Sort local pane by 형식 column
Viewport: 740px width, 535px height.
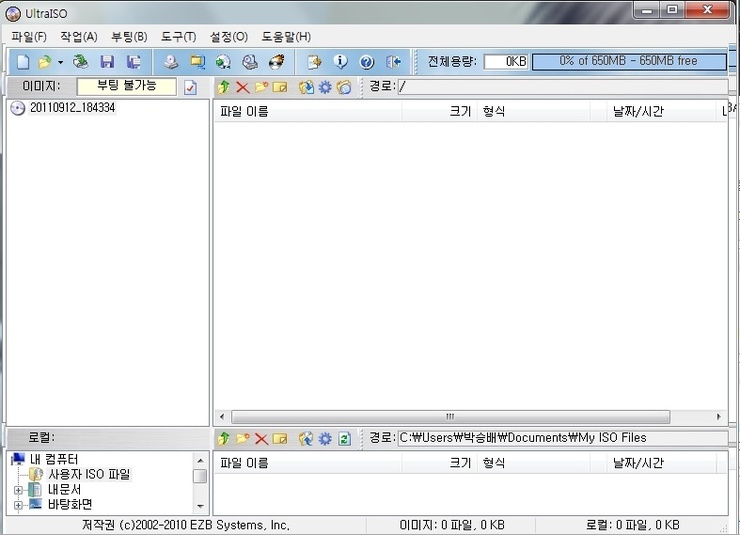[x=534, y=463]
